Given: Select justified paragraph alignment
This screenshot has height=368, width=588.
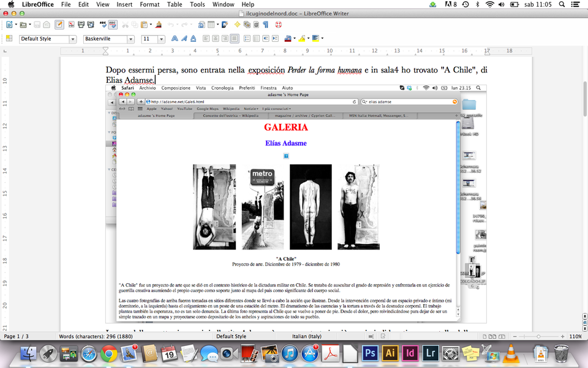Looking at the screenshot, I should [234, 39].
